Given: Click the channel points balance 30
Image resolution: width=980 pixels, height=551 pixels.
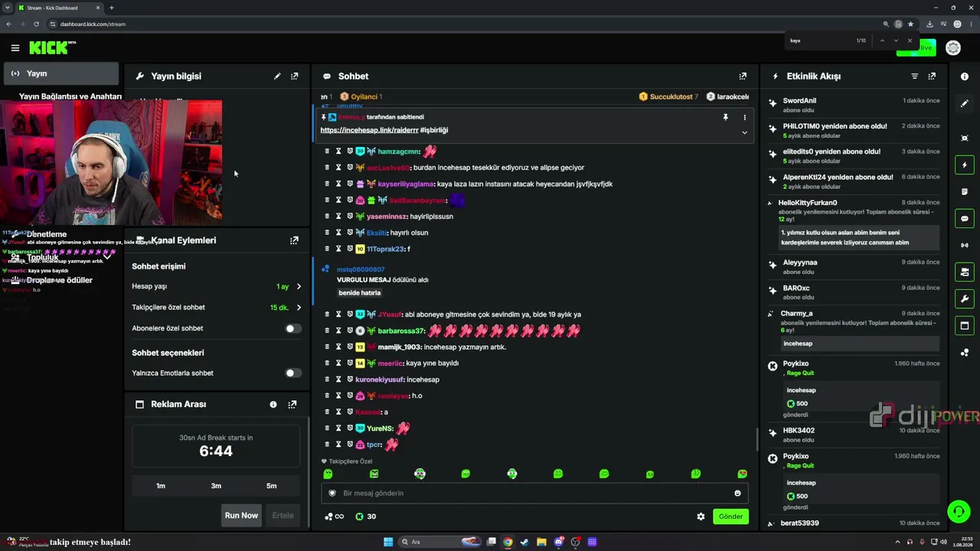Looking at the screenshot, I should point(365,517).
